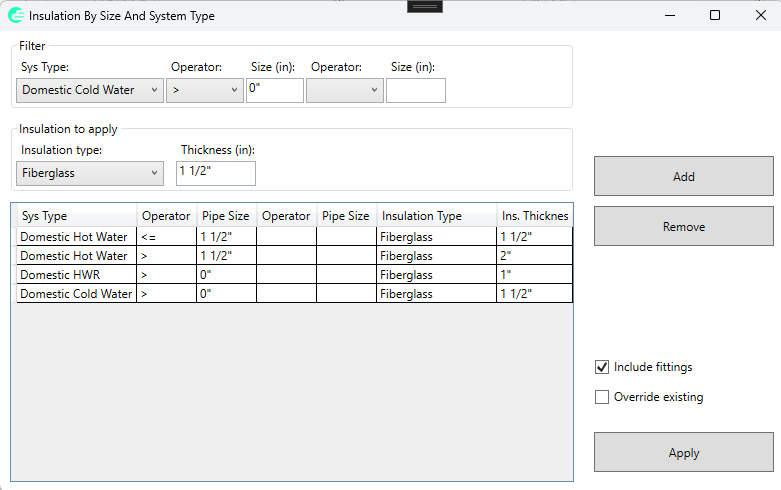Click the Add button

click(x=683, y=176)
